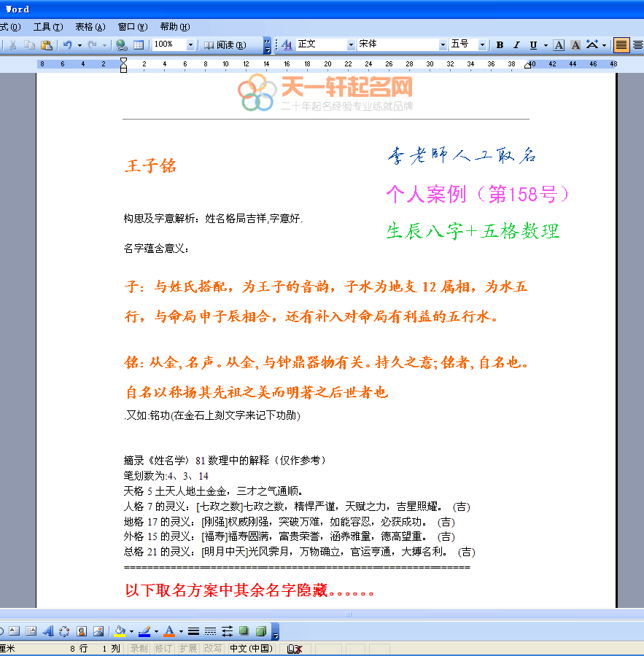The width and height of the screenshot is (644, 656).
Task: Apply Character Shading icon
Action: pyautogui.click(x=575, y=44)
